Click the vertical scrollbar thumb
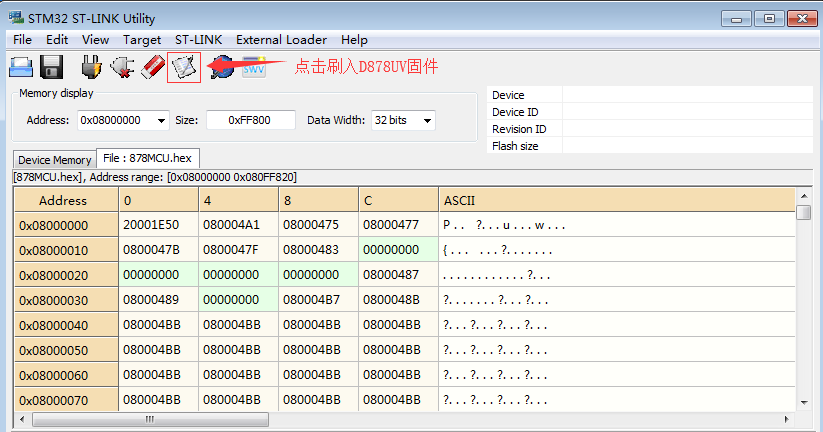Screen dimensions: 823x432 (x=804, y=212)
